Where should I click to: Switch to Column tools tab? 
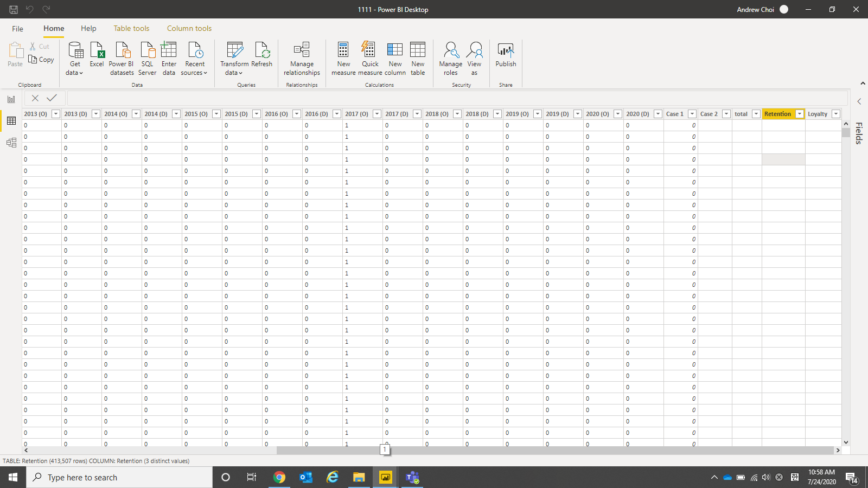pyautogui.click(x=189, y=29)
